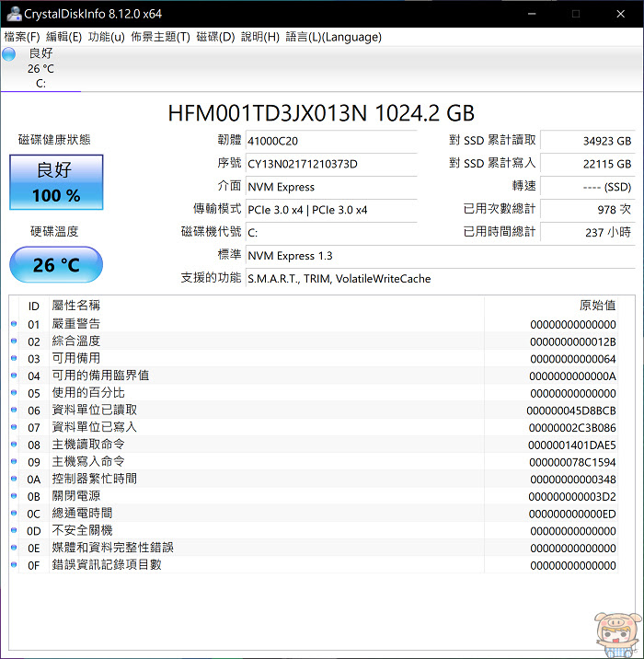The image size is (644, 659).
Task: Click raw value 0000001401DAE5
Action: pyautogui.click(x=571, y=445)
